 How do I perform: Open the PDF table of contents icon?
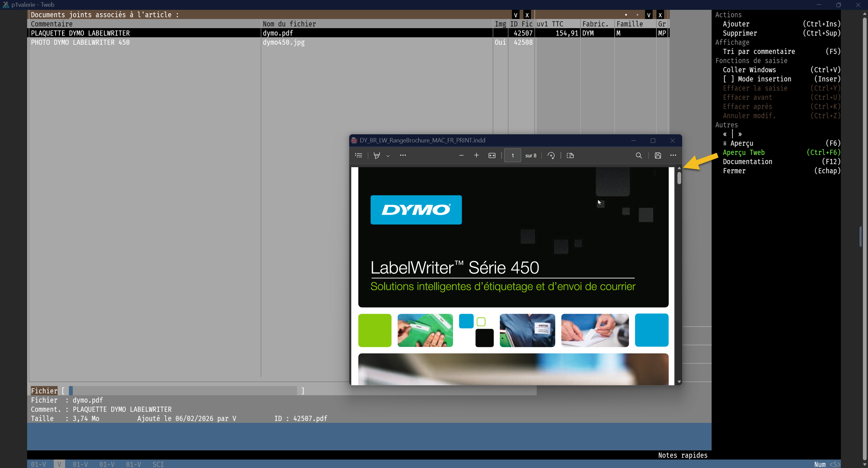(358, 155)
